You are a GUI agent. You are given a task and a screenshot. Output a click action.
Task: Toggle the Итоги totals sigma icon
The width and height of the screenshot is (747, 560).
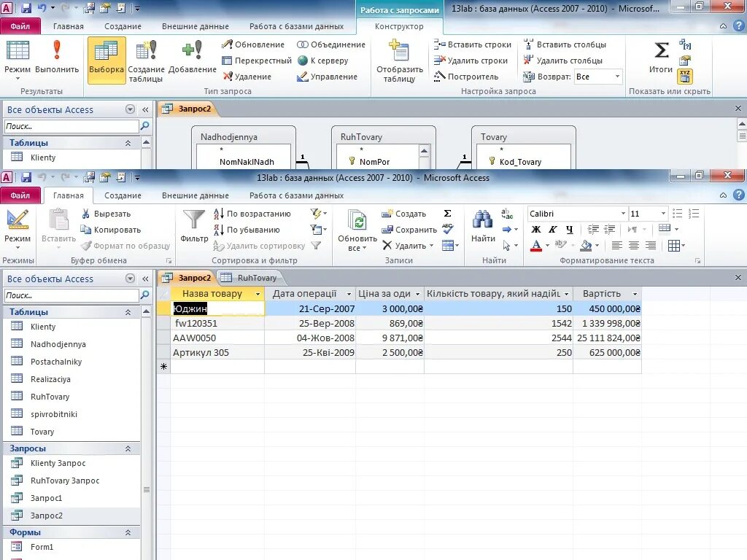[661, 57]
